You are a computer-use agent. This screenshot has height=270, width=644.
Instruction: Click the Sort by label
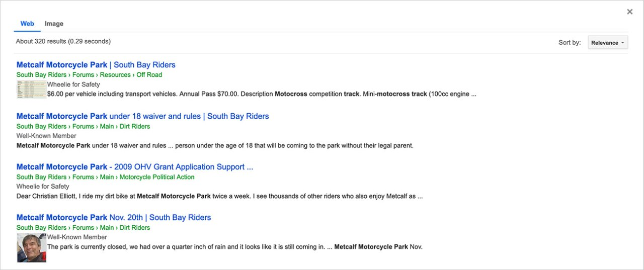click(x=570, y=43)
